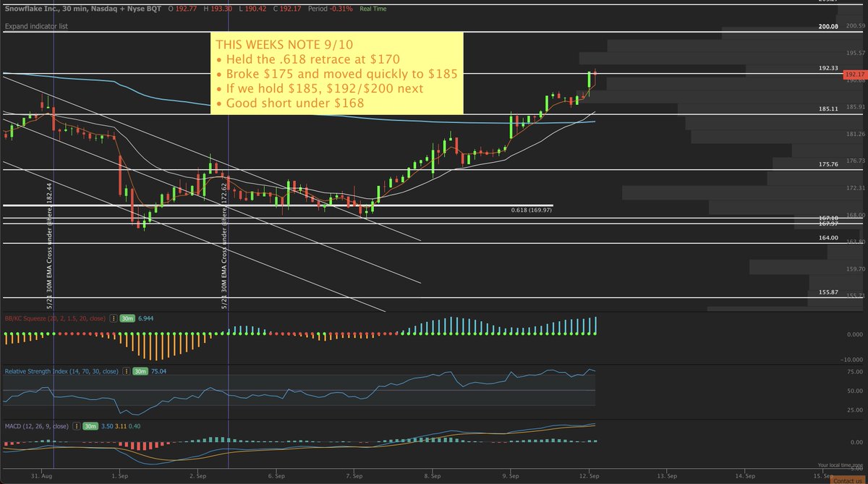
Task: Click the 195.57 price axis value
Action: [x=854, y=53]
